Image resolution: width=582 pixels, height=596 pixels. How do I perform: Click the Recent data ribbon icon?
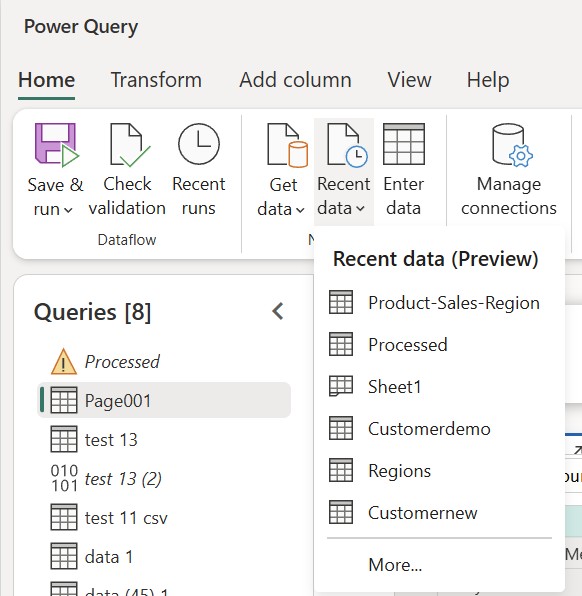(347, 145)
